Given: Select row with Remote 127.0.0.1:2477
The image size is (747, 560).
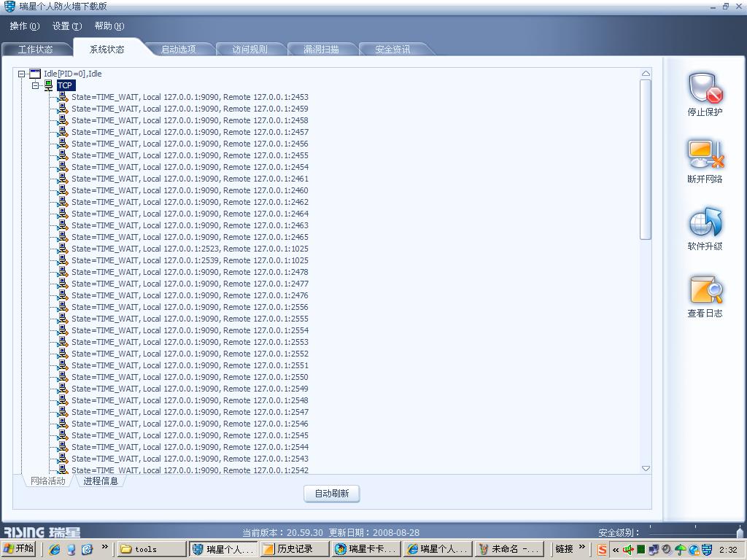Looking at the screenshot, I should pos(190,284).
